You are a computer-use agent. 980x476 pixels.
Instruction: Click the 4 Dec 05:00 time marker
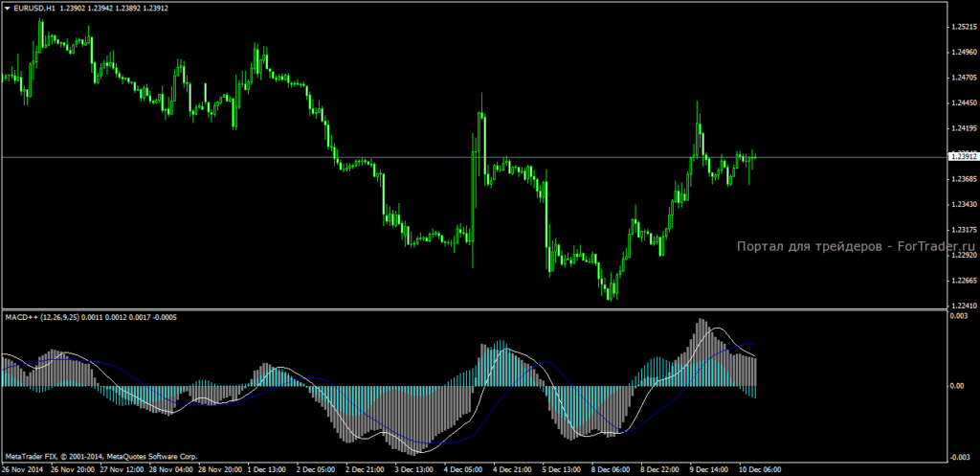463,470
